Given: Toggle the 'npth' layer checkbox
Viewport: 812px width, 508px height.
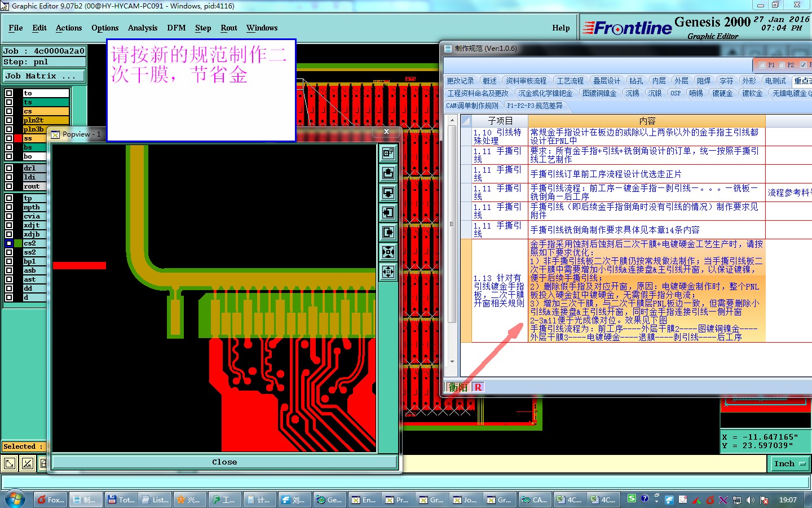Looking at the screenshot, I should point(9,207).
